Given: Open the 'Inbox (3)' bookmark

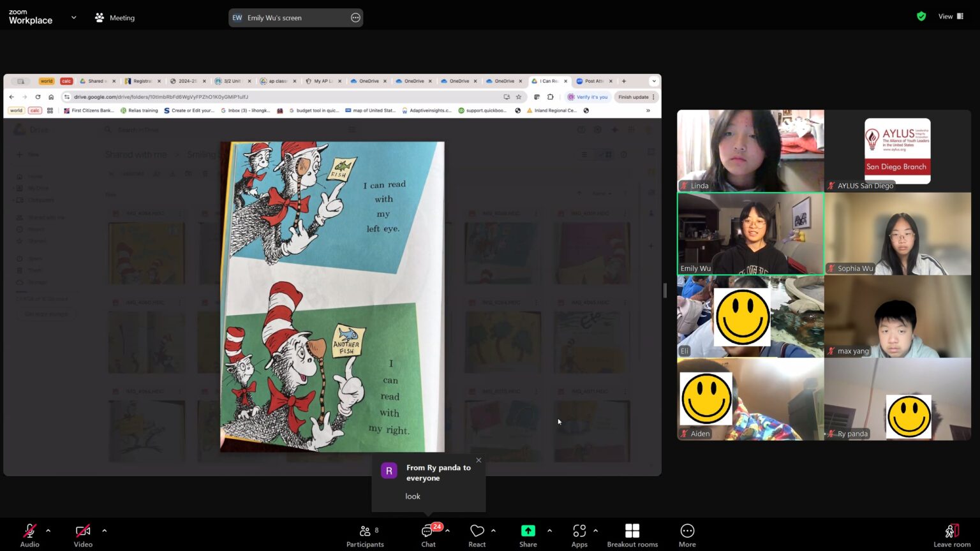Looking at the screenshot, I should (x=245, y=110).
